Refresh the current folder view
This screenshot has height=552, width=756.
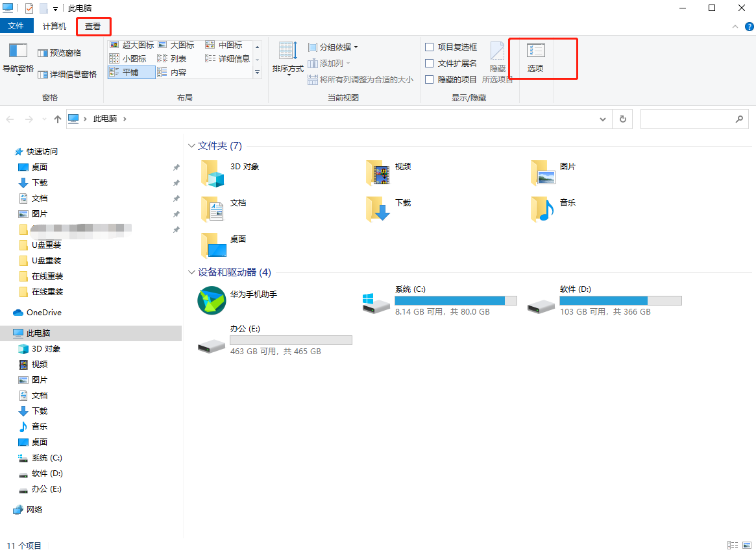(622, 119)
